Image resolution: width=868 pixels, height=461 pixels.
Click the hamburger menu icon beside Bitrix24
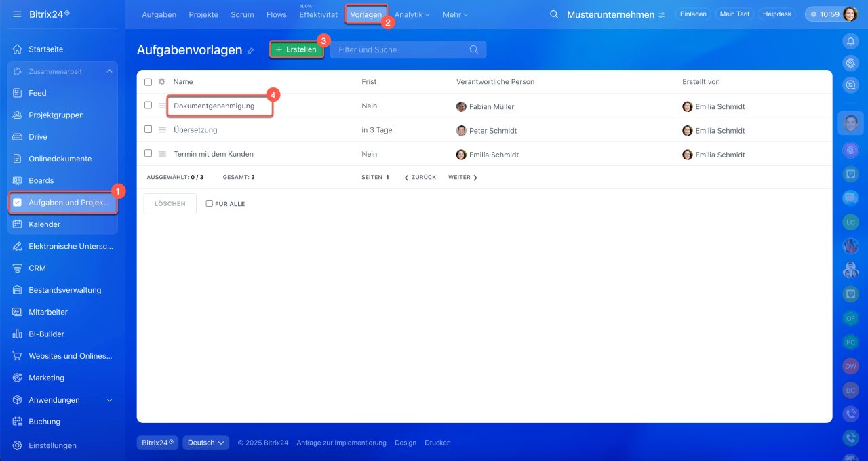(17, 14)
